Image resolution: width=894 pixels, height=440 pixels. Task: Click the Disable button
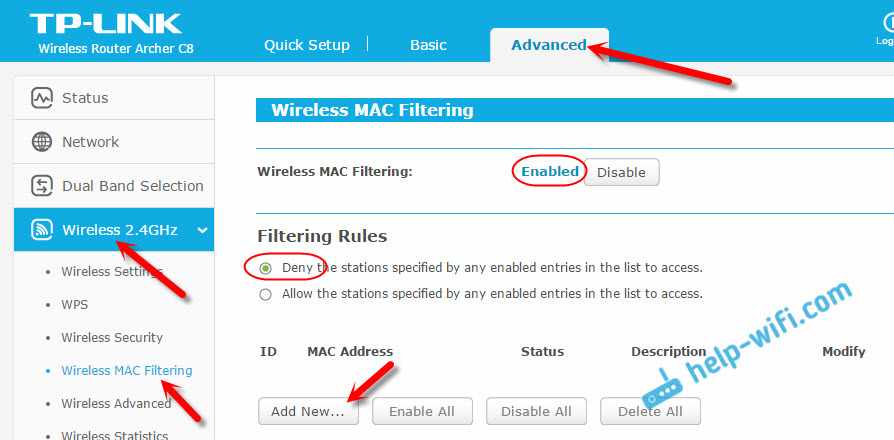point(621,172)
